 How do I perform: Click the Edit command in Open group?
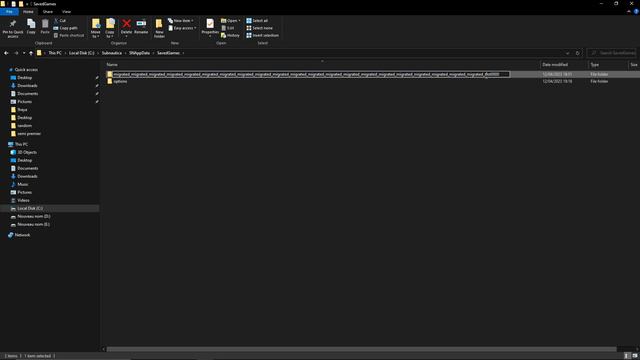(228, 28)
